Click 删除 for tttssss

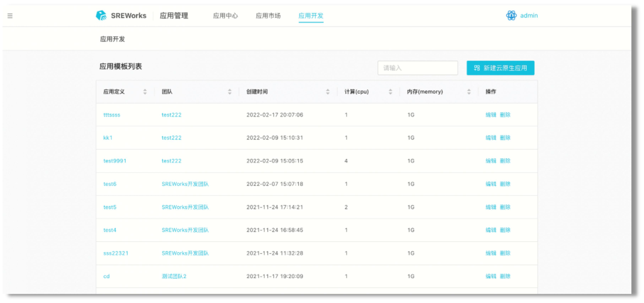505,115
